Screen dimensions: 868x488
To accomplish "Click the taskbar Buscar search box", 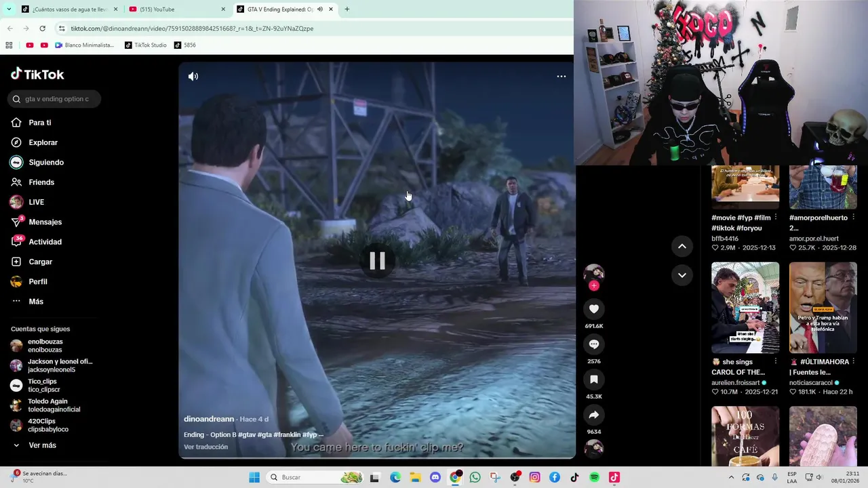I will coord(315,477).
